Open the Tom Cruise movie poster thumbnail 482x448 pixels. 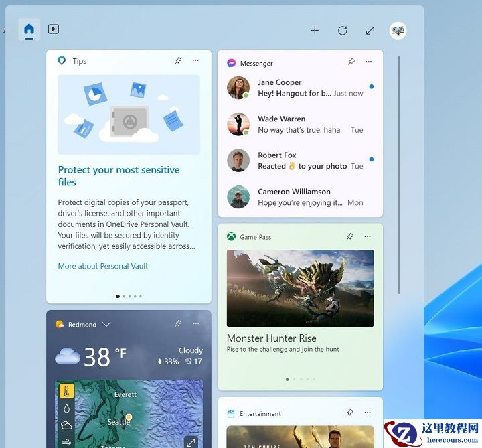pos(301,437)
